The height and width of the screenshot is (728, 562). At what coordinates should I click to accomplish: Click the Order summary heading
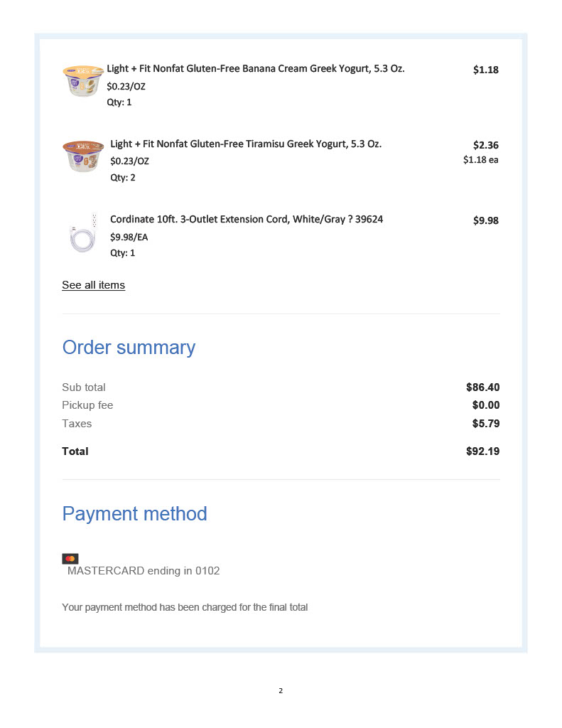coord(129,347)
